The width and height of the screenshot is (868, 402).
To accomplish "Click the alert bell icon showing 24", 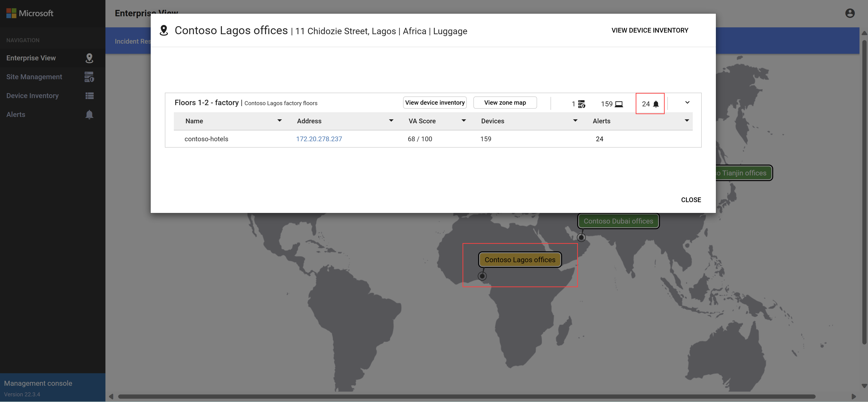I will (x=655, y=104).
